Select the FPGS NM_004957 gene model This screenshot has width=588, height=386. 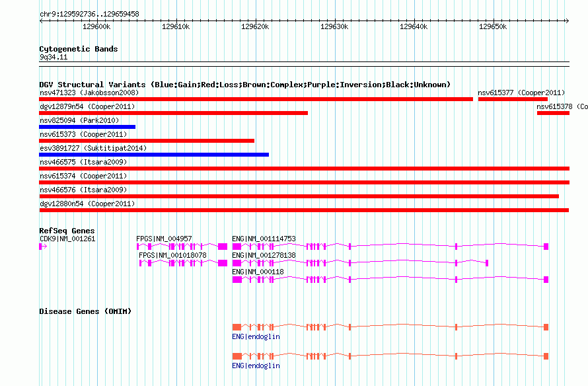click(182, 247)
